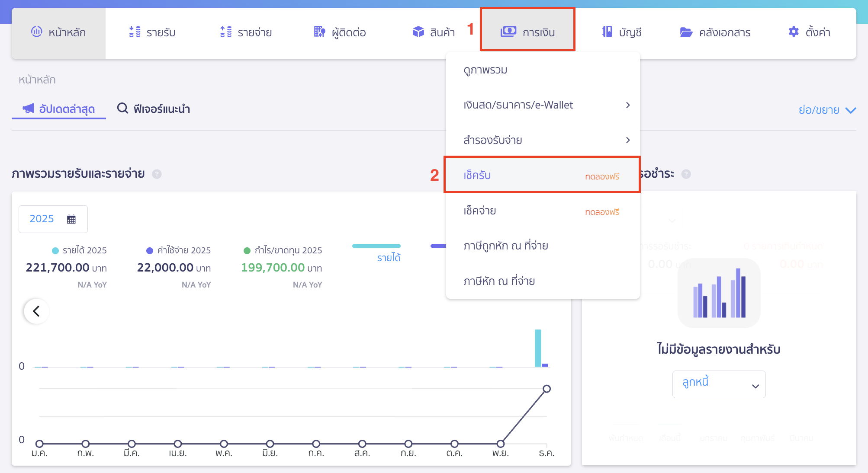Toggle the กำไร/ขาดทุน 2025 legend dot
868x473 pixels.
click(x=247, y=251)
